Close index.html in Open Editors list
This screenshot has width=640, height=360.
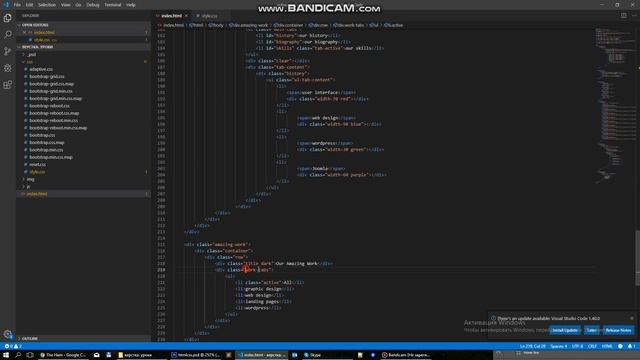pyautogui.click(x=24, y=32)
